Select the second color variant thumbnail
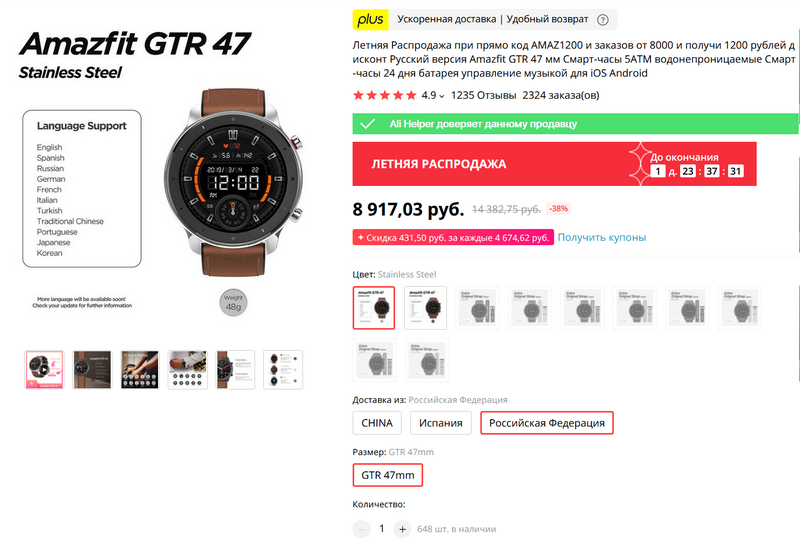Viewport: 800px width, 542px height. point(426,308)
